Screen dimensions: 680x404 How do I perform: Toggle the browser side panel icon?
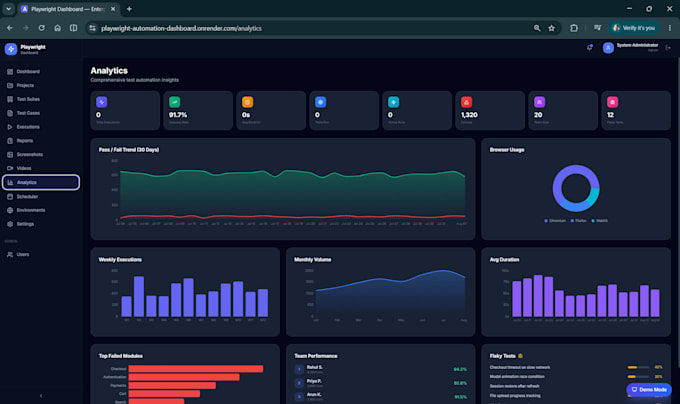73,28
